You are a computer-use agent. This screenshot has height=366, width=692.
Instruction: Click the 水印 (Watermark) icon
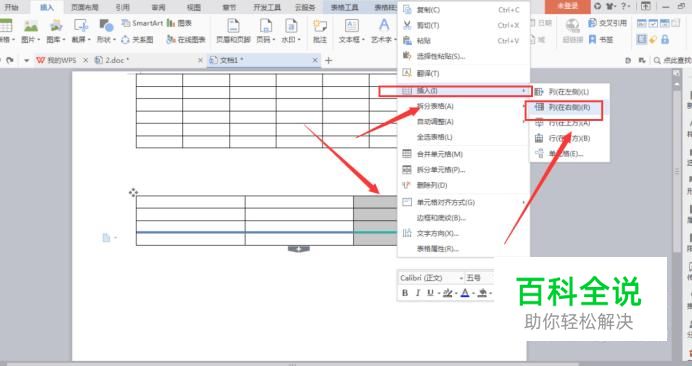click(x=290, y=26)
